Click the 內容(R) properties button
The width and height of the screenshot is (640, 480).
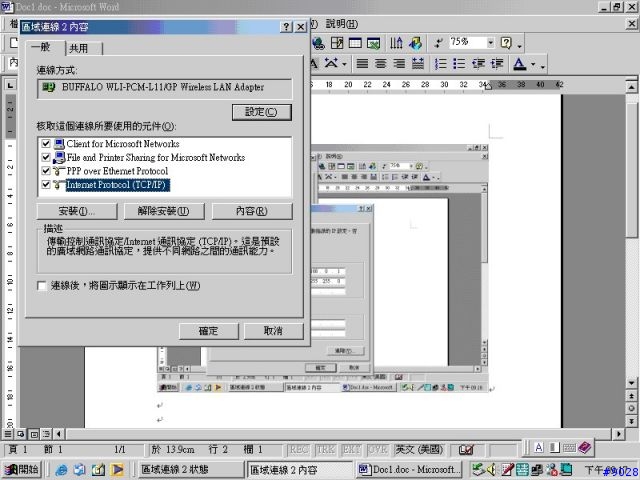pos(252,211)
